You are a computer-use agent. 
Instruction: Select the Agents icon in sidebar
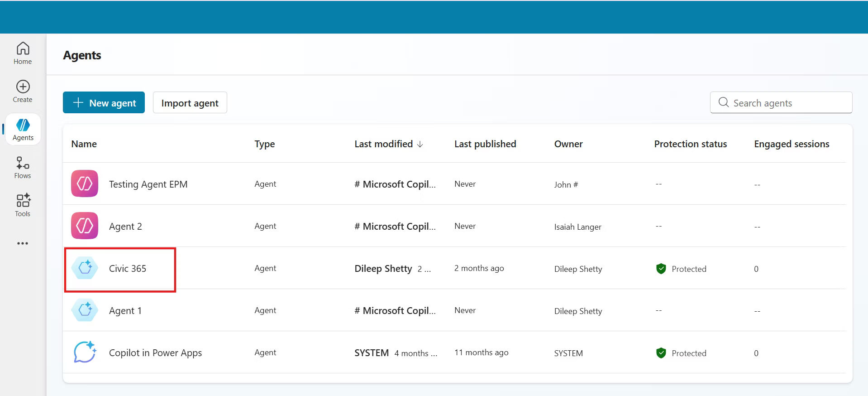pyautogui.click(x=23, y=125)
